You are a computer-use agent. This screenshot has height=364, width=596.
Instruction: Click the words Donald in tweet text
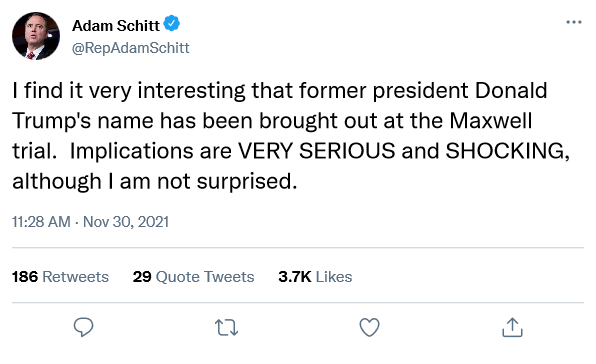pos(511,90)
